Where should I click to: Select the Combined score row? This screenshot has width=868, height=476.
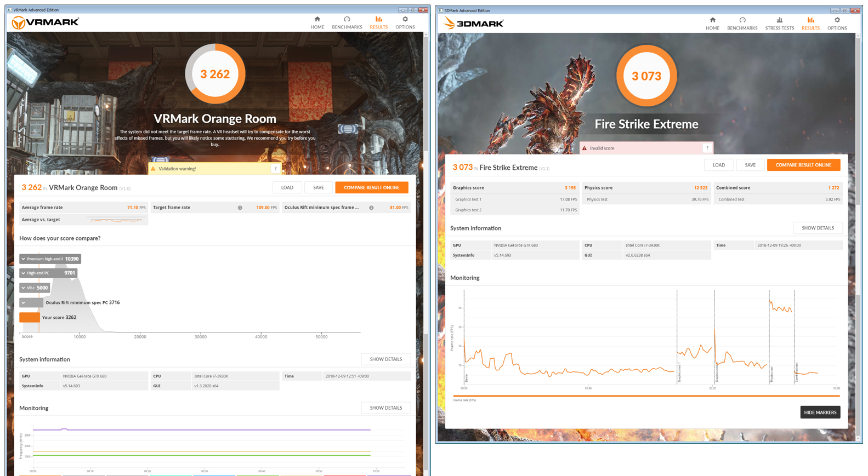778,188
